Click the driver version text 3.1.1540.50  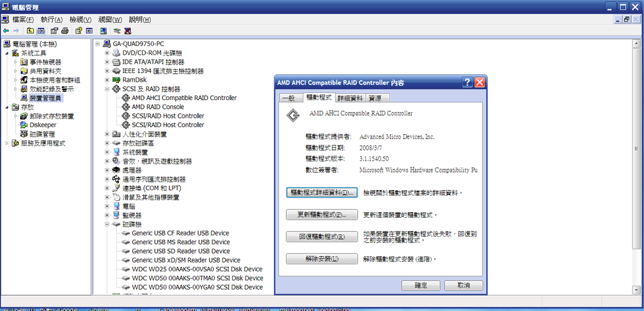(x=374, y=159)
